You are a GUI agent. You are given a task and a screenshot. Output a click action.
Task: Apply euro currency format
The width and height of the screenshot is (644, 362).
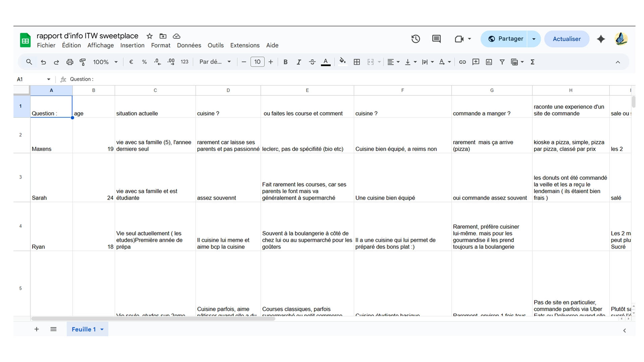131,62
